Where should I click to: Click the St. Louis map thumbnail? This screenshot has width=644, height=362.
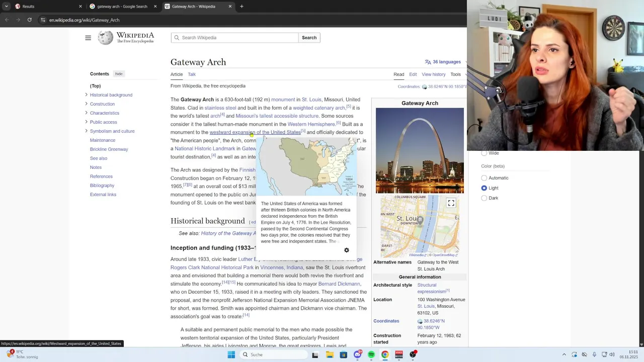tap(420, 226)
